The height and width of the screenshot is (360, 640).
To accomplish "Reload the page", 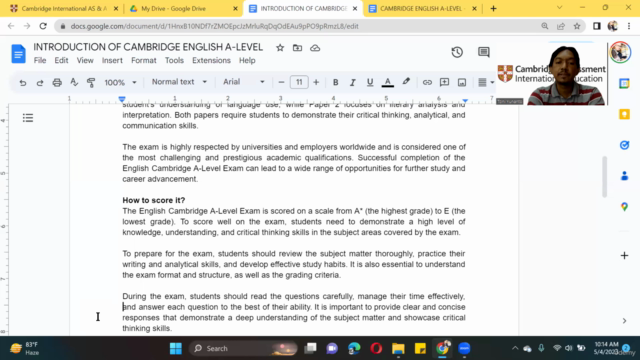I will [x=43, y=26].
